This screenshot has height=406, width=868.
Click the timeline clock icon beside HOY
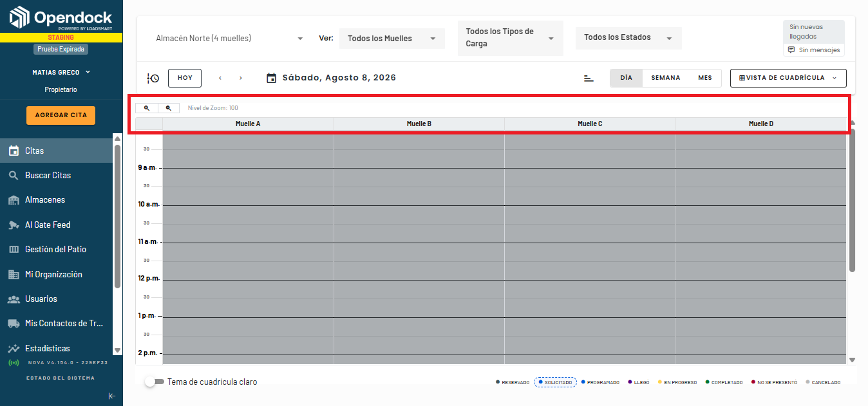(x=153, y=78)
